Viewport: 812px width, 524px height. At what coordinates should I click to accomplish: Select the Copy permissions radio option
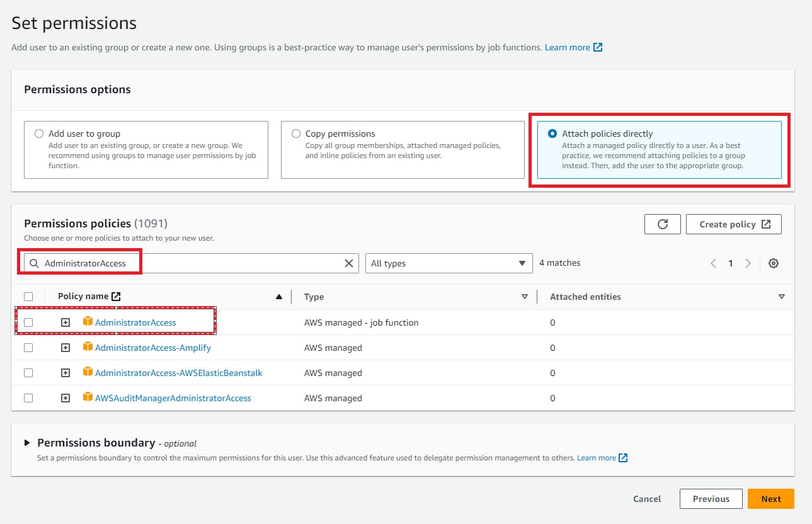coord(296,134)
